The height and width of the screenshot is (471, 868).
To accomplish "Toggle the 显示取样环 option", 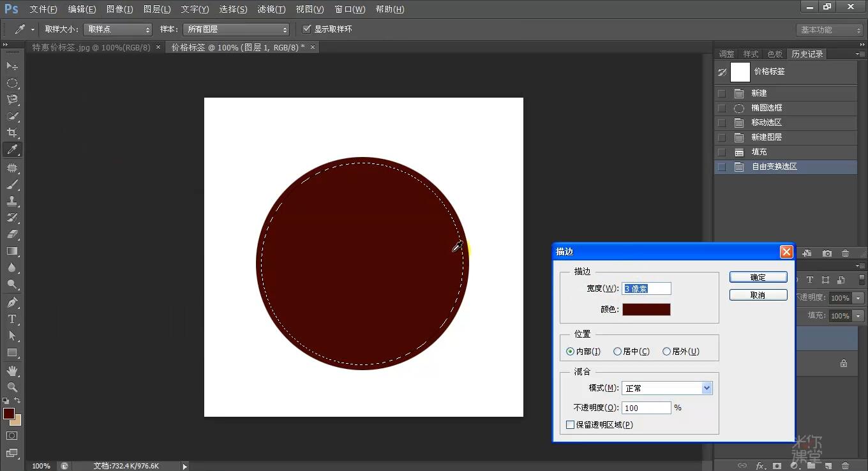I will tap(307, 29).
